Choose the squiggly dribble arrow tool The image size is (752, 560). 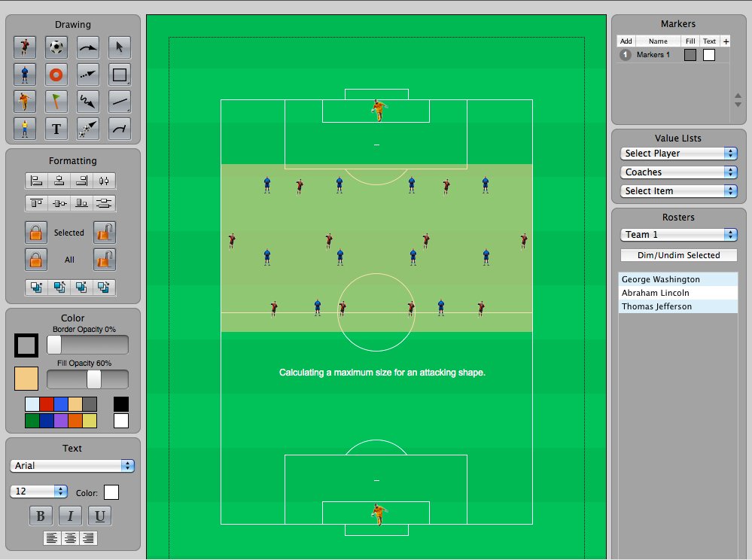point(88,102)
